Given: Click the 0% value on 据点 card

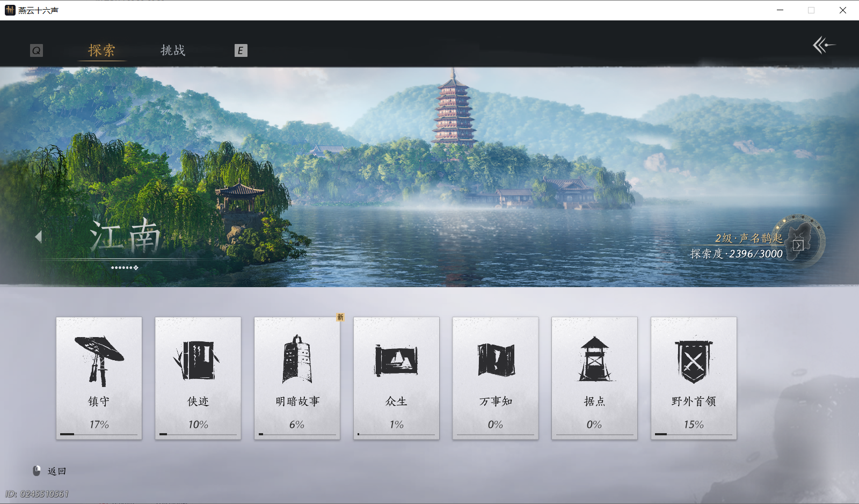Looking at the screenshot, I should click(x=594, y=424).
